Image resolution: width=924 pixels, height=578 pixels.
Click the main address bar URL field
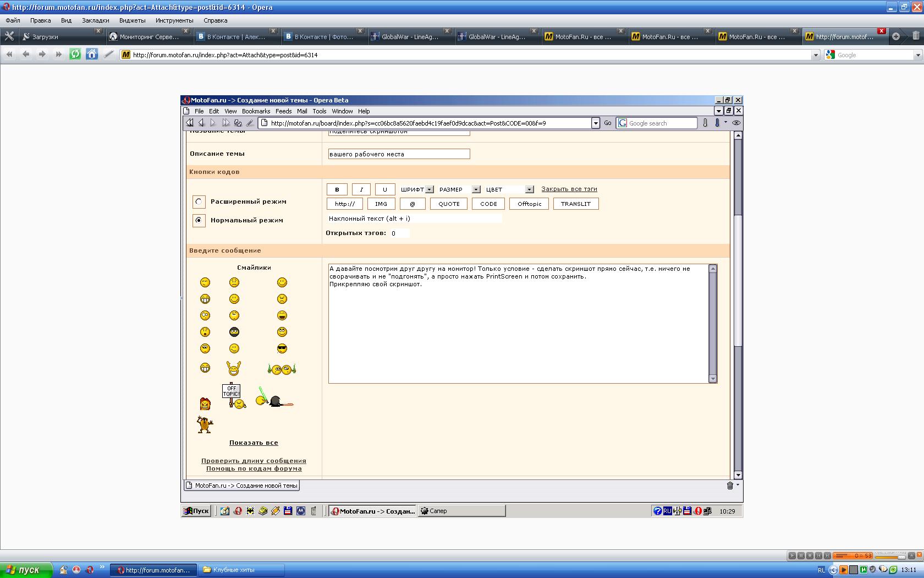[470, 55]
